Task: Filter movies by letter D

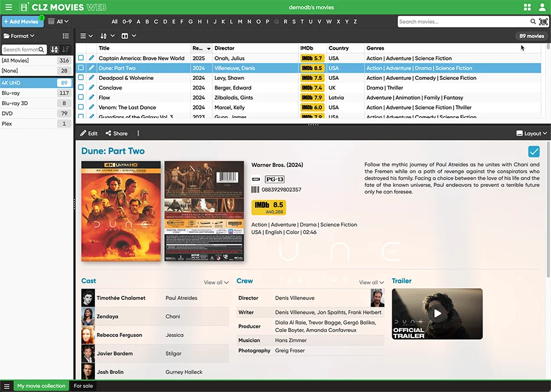Action: pos(165,21)
